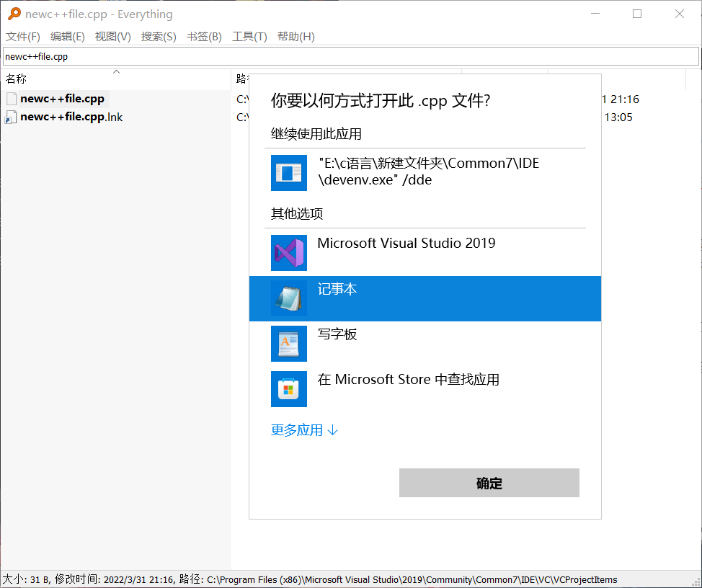Screen dimensions: 702x588
Task: Select 在 Microsoft Store 中查找应用 text
Action: pos(409,380)
